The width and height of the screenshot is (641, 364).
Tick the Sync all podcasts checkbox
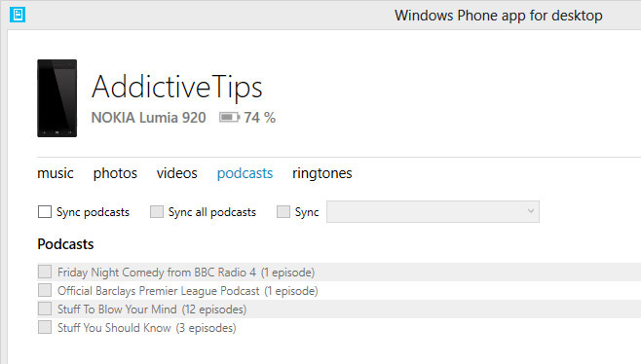point(157,211)
